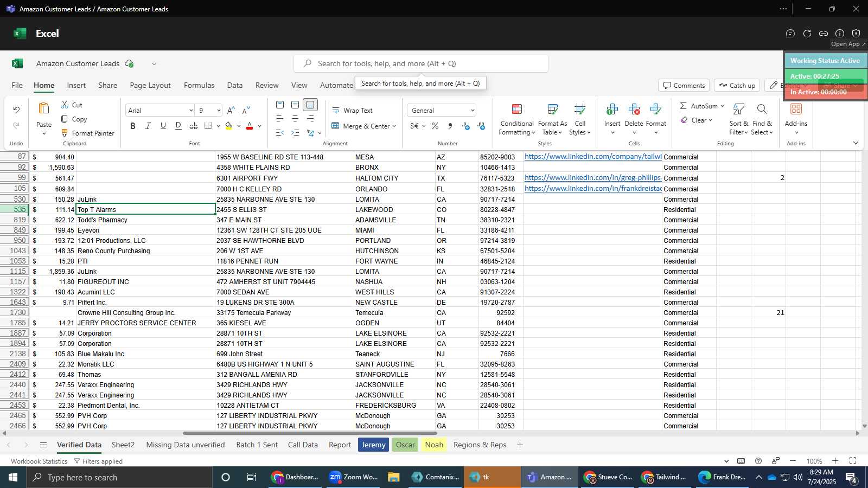Viewport: 868px width, 488px height.
Task: Click the search for tools box
Action: point(421,63)
